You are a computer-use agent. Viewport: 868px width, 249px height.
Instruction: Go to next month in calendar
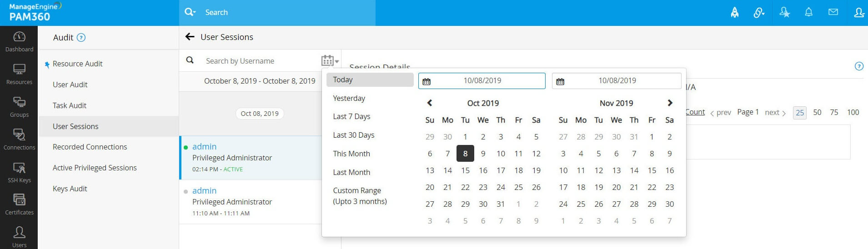669,103
